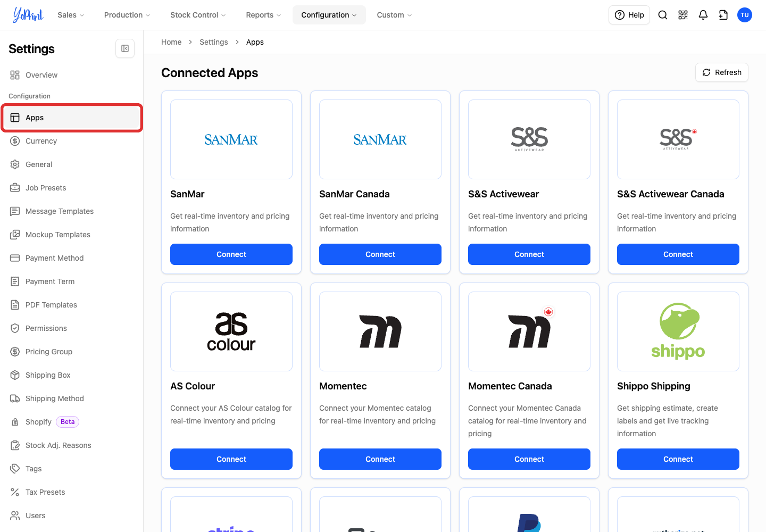Image resolution: width=766 pixels, height=532 pixels.
Task: Click the SanMar Canada logo thumbnail
Action: [380, 139]
